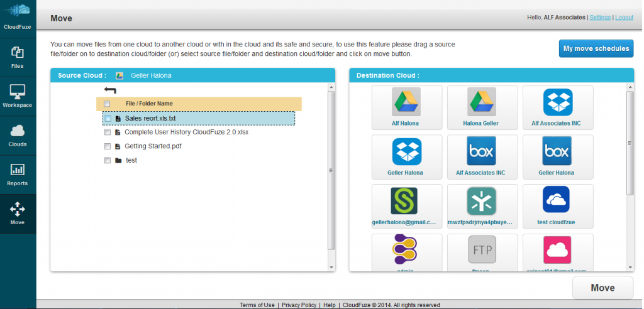Viewport: 644px width, 309px height.
Task: Click destination panel scrollbar up arrow
Action: coord(630,87)
